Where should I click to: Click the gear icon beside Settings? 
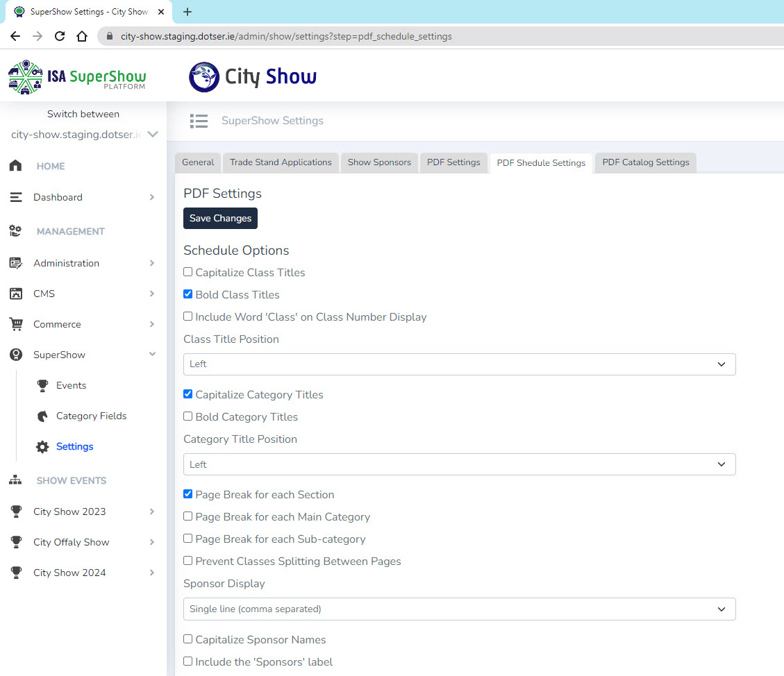coord(43,447)
